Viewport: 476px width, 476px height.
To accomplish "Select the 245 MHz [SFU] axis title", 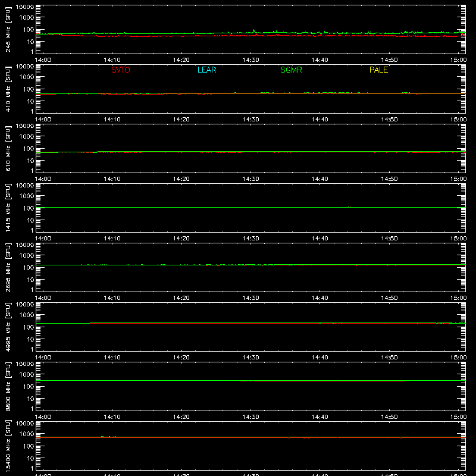I will [x=8, y=29].
